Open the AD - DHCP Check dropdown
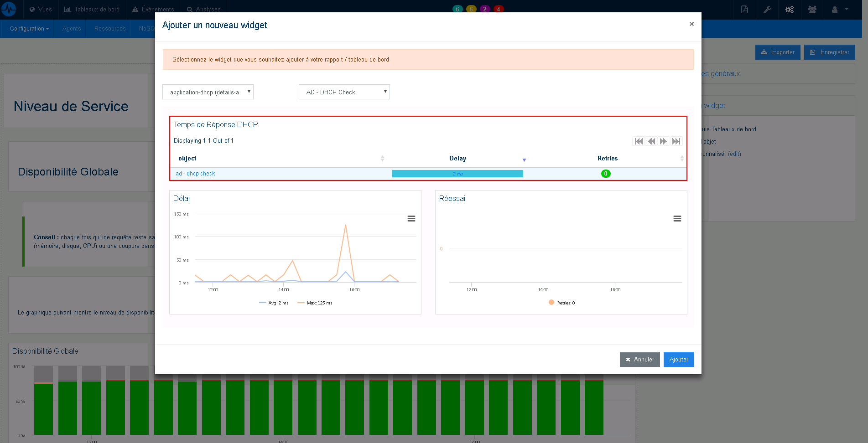The image size is (868, 443). (344, 92)
